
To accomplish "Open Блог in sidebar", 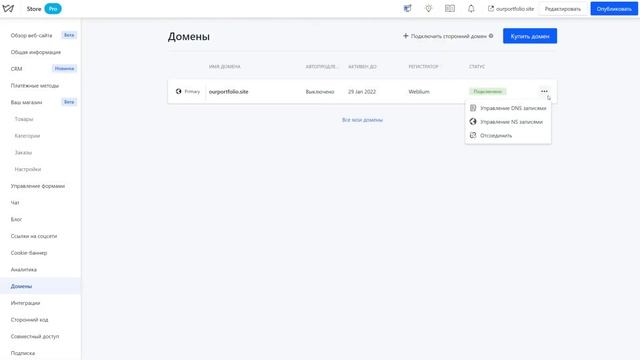I will click(16, 220).
